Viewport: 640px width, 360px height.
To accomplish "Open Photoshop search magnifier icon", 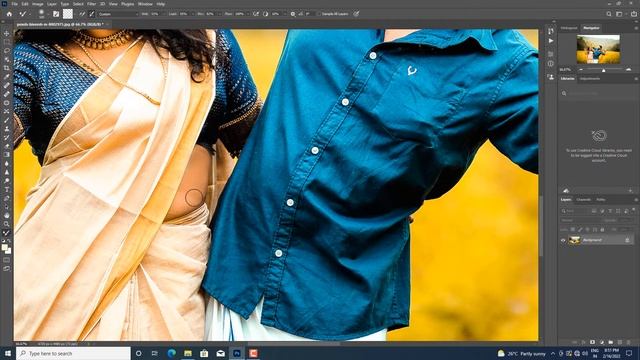I will [609, 14].
